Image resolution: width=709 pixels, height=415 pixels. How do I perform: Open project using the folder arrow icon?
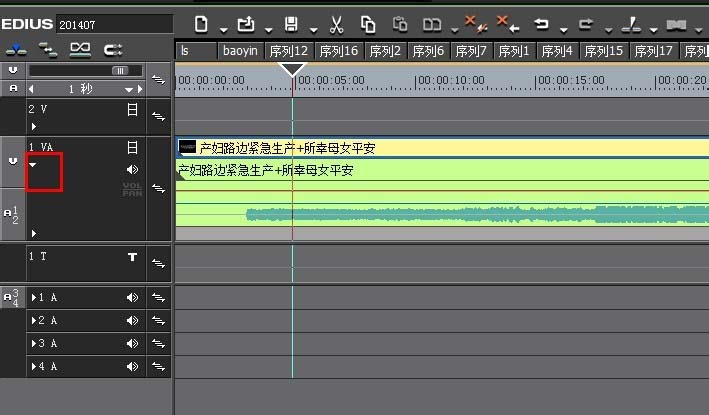point(246,24)
